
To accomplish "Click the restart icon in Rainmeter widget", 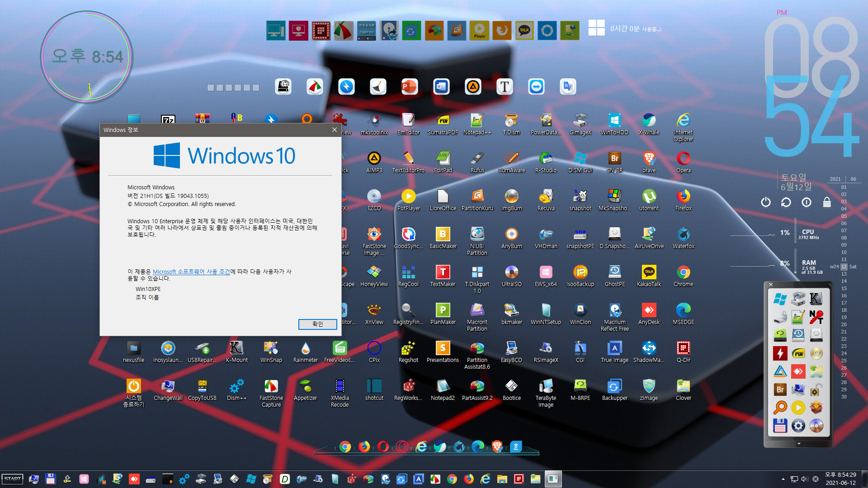I will (x=786, y=202).
